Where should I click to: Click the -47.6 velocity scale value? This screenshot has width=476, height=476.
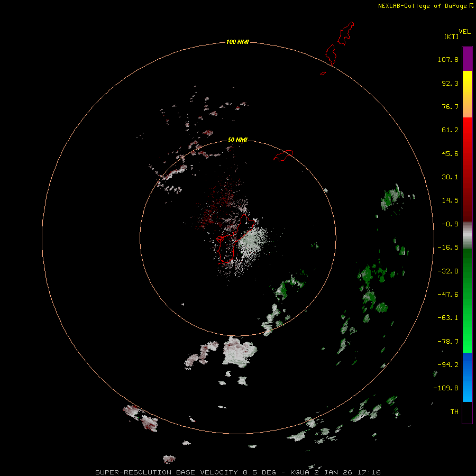point(448,295)
